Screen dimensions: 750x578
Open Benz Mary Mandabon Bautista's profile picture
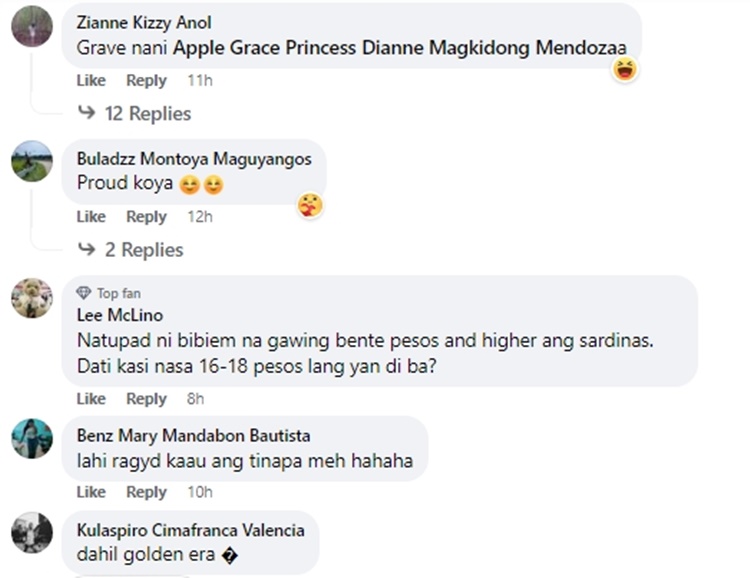tap(32, 439)
